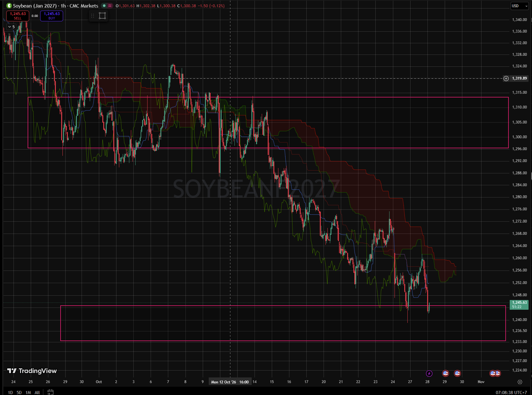Click the pink wavy data indicator icon
532x395 pixels.
coord(110,6)
